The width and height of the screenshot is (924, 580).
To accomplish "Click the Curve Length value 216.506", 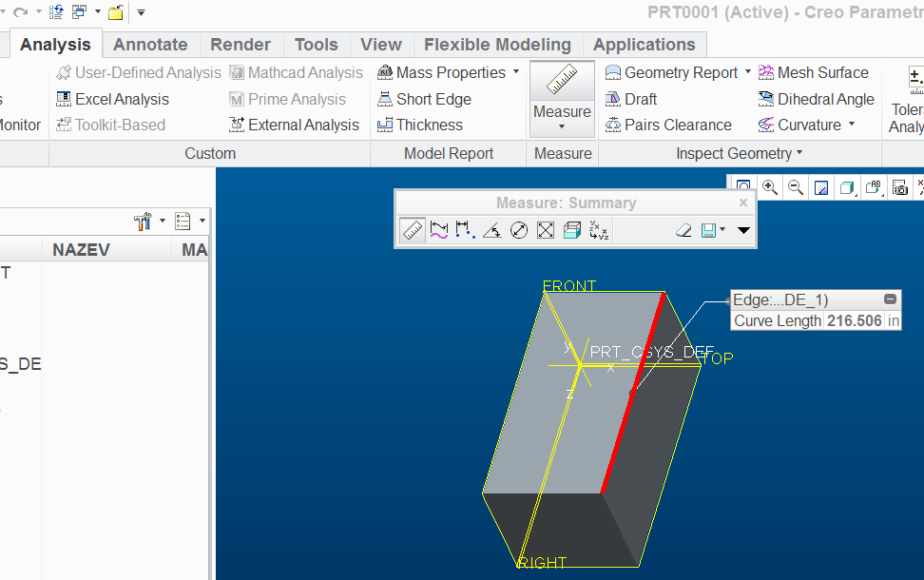I will [854, 320].
